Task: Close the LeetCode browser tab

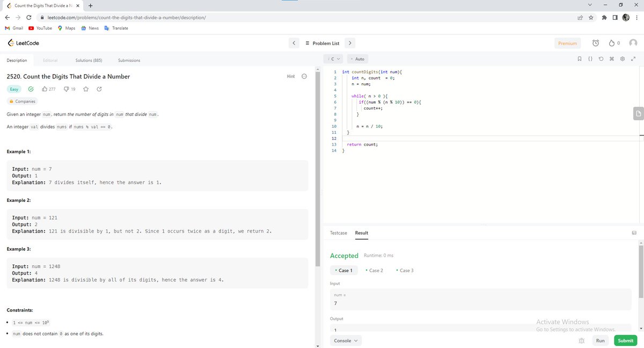Action: coord(78,6)
